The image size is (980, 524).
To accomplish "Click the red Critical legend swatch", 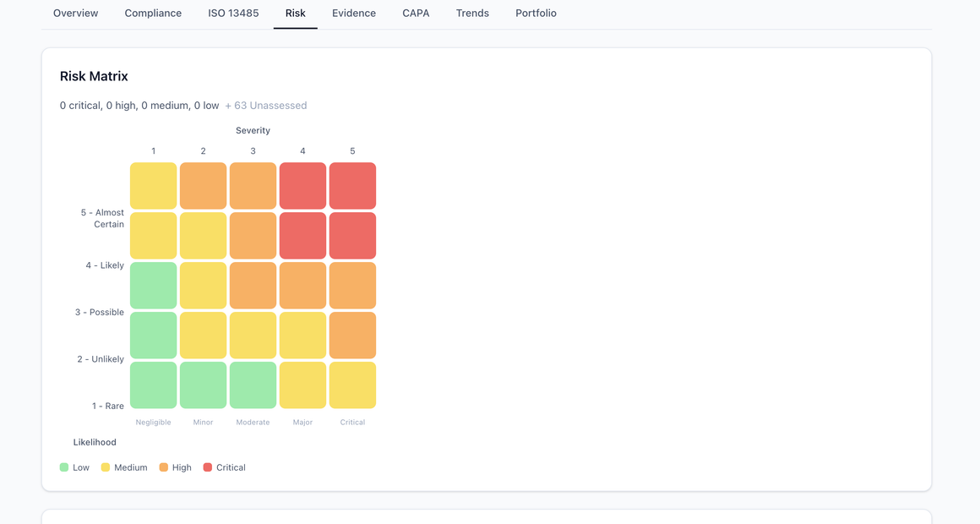I will pyautogui.click(x=208, y=467).
